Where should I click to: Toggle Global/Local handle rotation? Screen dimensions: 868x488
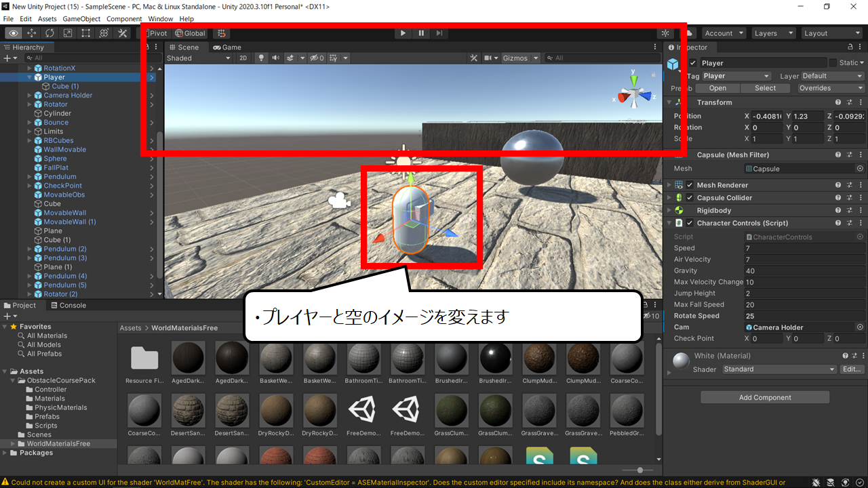[x=190, y=33]
